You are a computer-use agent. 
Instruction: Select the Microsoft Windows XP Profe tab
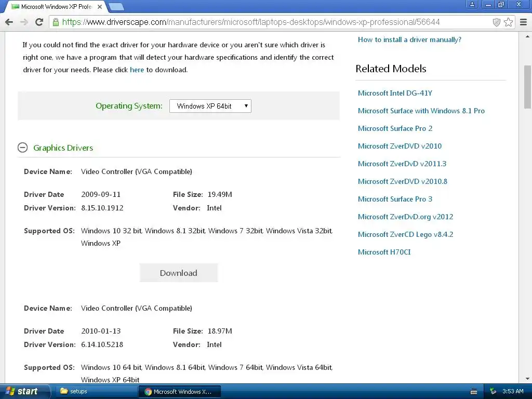tap(56, 7)
